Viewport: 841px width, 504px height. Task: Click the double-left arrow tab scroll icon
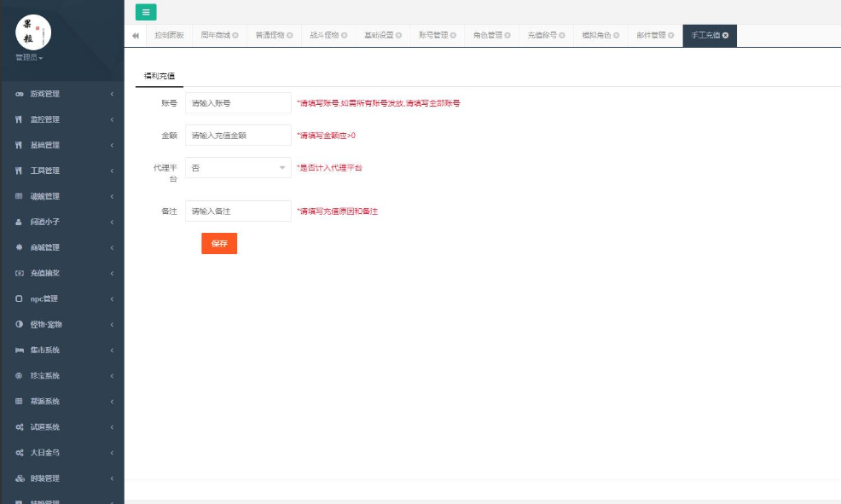click(x=136, y=36)
